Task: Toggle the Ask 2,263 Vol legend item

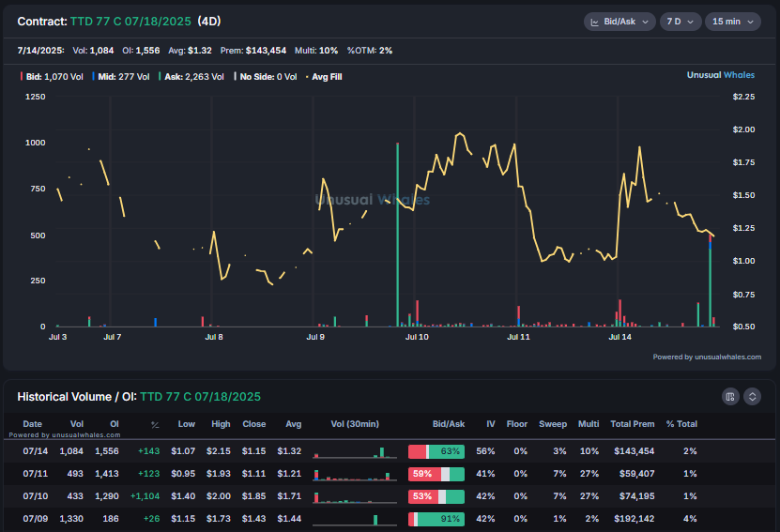Action: click(191, 77)
